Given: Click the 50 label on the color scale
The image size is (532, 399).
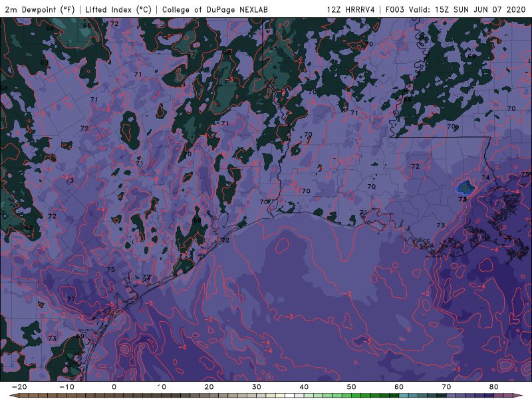Looking at the screenshot, I should coord(352,387).
